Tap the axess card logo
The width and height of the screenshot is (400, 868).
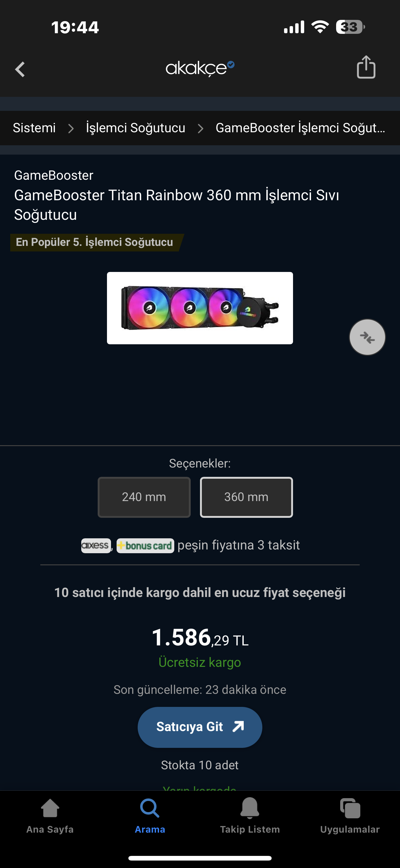[96, 545]
